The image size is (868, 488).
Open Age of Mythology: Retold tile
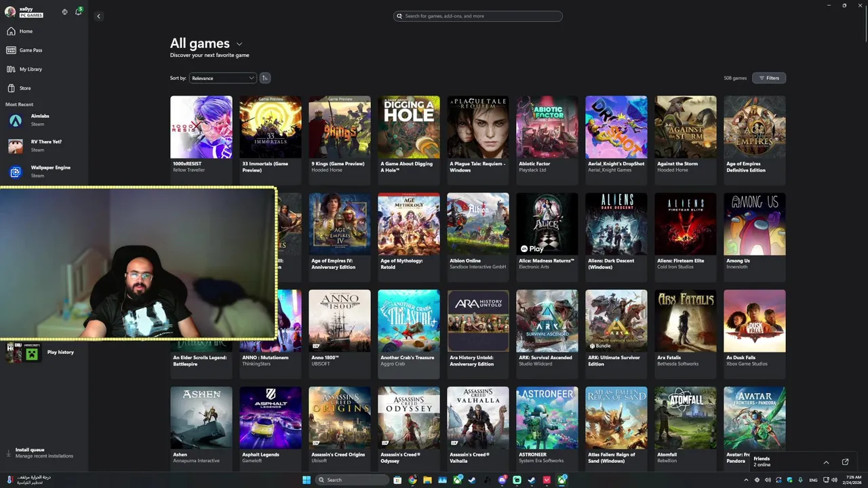(409, 237)
